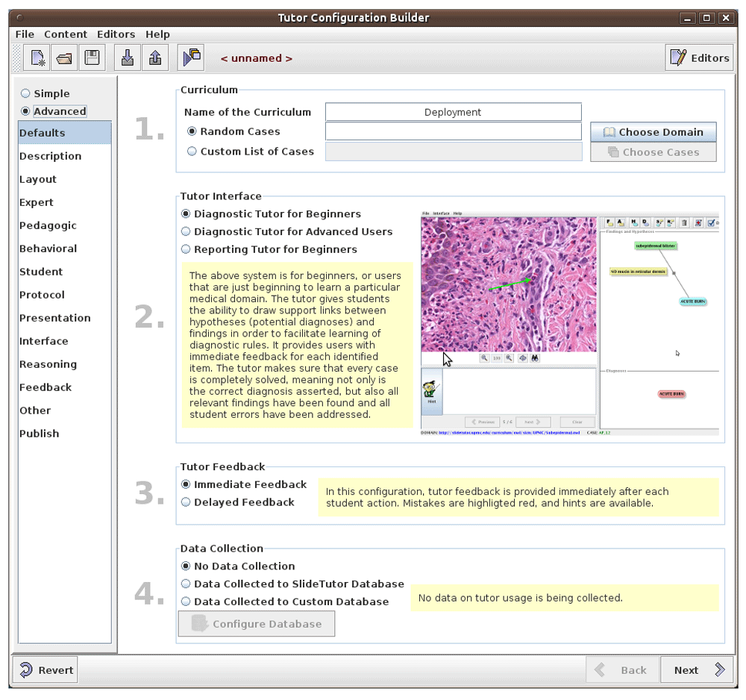The height and width of the screenshot is (700, 746).
Task: Click the Next navigation button
Action: [697, 669]
